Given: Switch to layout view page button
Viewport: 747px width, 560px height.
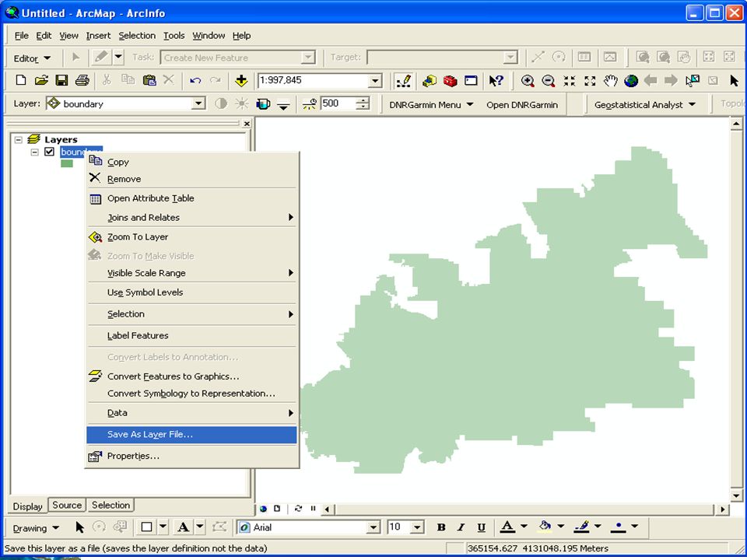Looking at the screenshot, I should point(277,509).
